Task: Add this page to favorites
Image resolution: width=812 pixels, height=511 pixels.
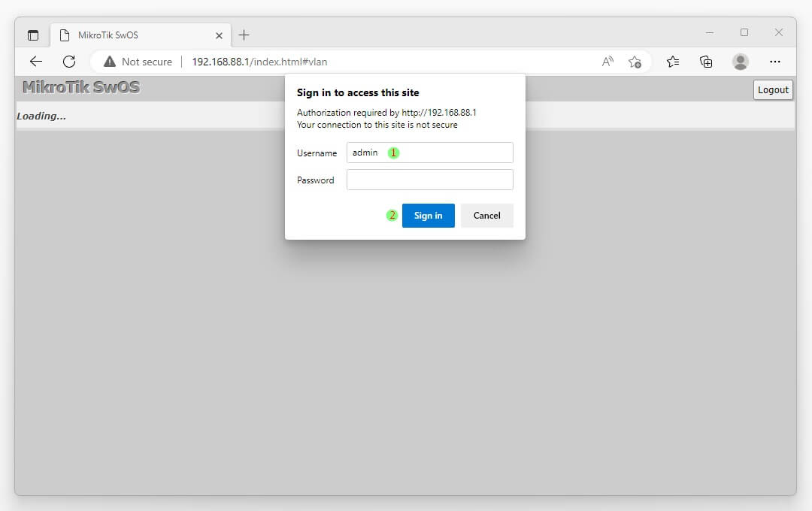Action: 635,62
